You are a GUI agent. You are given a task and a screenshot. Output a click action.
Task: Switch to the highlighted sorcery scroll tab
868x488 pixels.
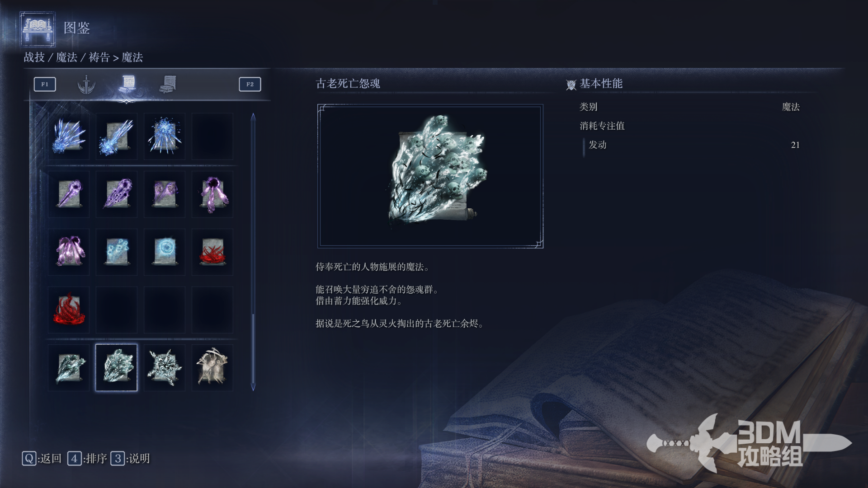(128, 84)
